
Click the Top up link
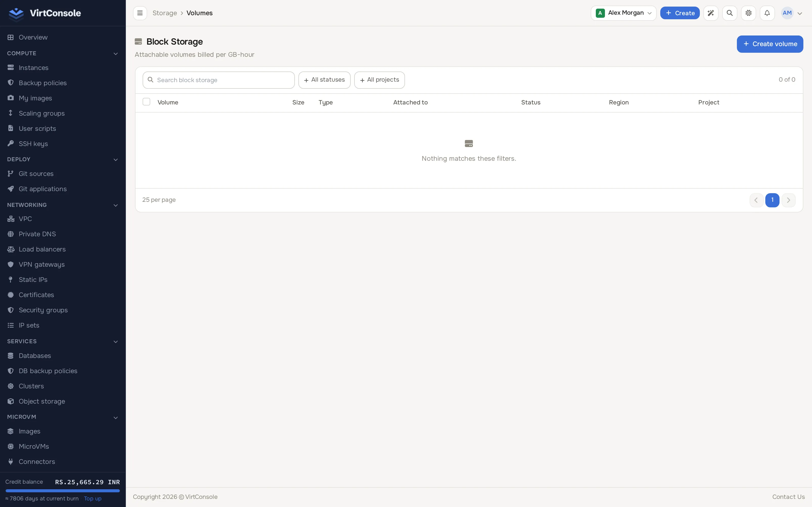93,498
